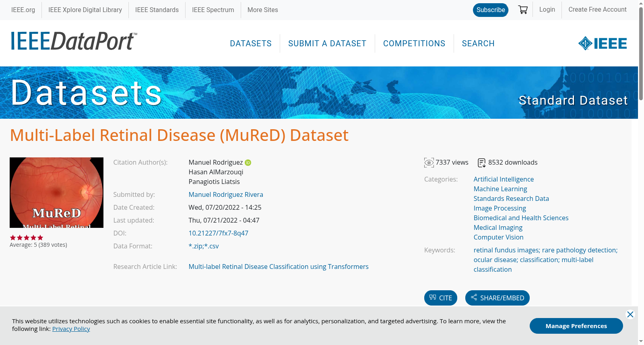This screenshot has width=644, height=345.
Task: Open Manage Preferences for cookies
Action: (576, 326)
